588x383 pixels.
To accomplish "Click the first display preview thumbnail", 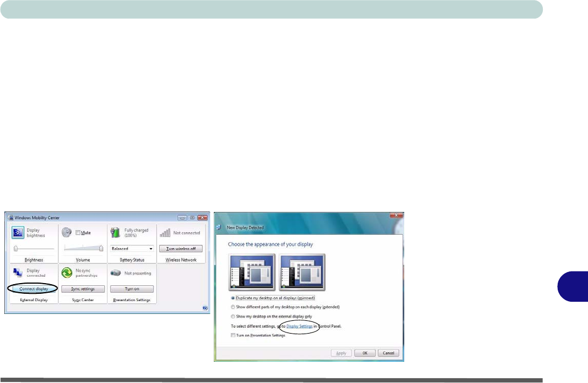I will pyautogui.click(x=252, y=273).
